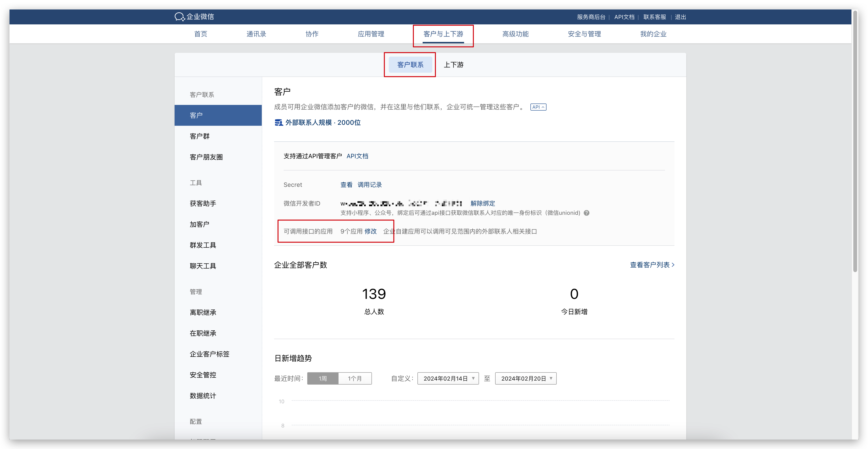This screenshot has height=449, width=868.
Task: Go to 首页 tab
Action: pyautogui.click(x=200, y=34)
